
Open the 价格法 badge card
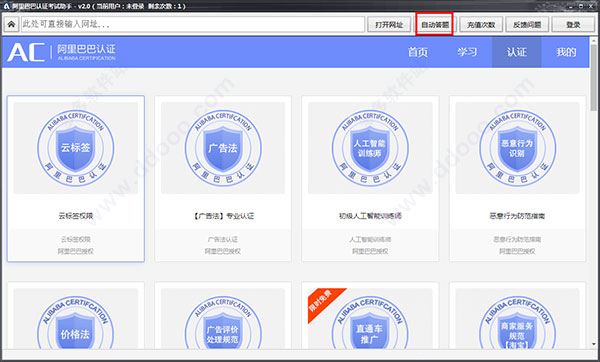pyautogui.click(x=76, y=322)
